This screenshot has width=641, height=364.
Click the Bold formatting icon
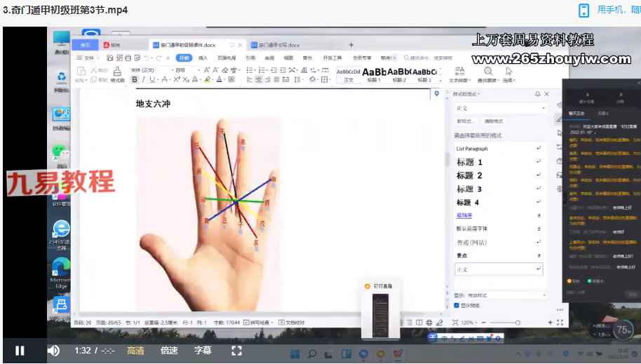(135, 80)
